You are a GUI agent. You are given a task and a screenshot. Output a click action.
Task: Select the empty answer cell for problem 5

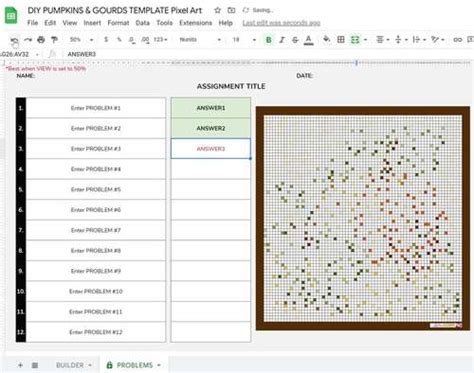(x=211, y=189)
